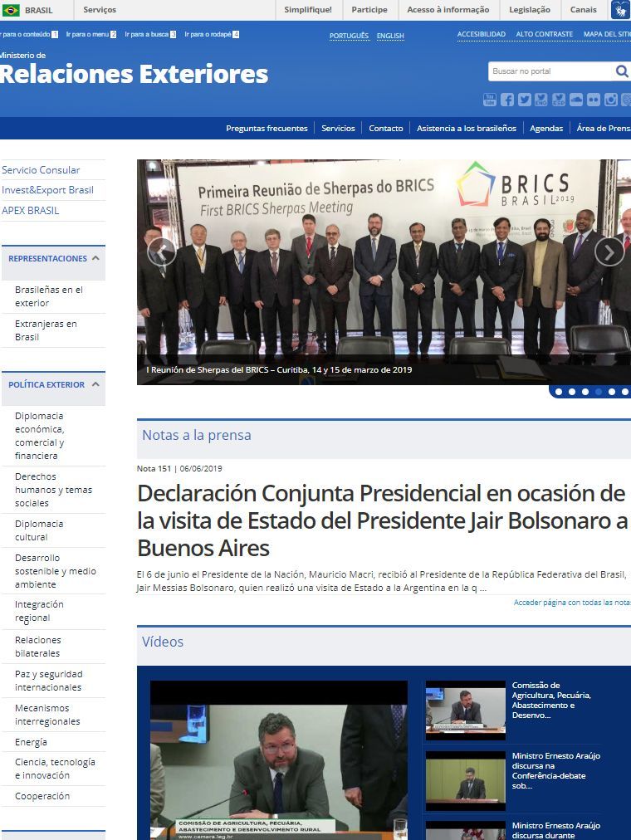
Task: Open Preguntas frecuentes in nav bar
Action: click(x=267, y=128)
